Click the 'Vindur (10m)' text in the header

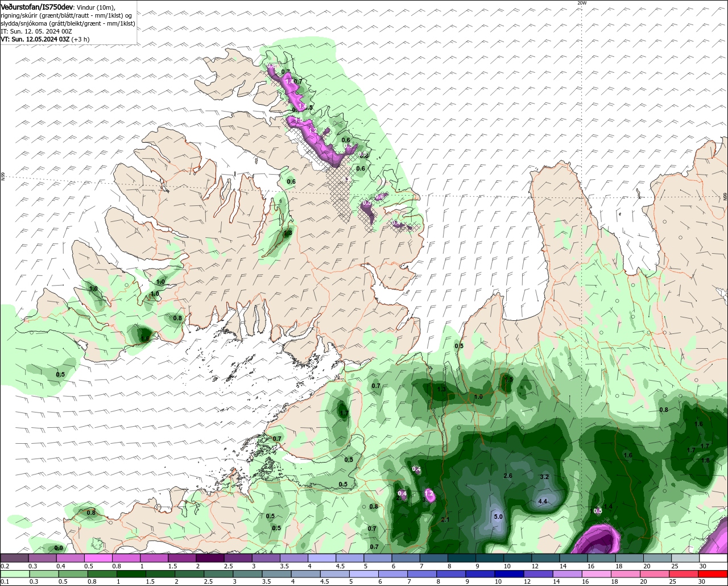click(95, 7)
